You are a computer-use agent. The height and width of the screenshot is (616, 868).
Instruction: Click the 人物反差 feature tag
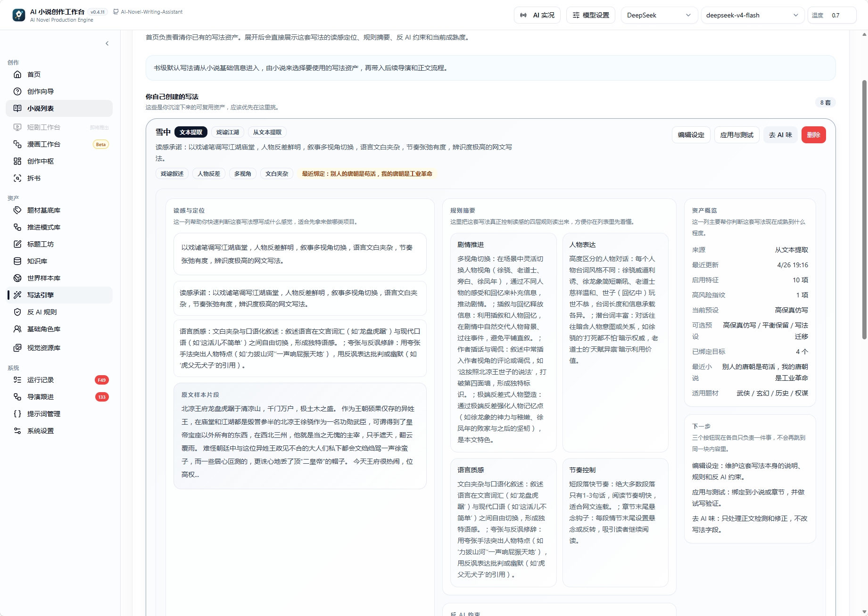click(x=209, y=174)
